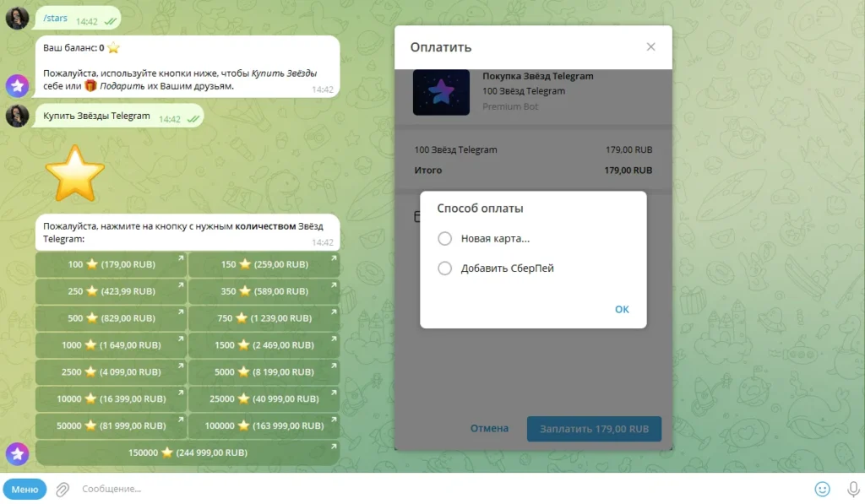865x504 pixels.
Task: Choose 1500 stars for 2 469,00 RUB
Action: pyautogui.click(x=264, y=345)
